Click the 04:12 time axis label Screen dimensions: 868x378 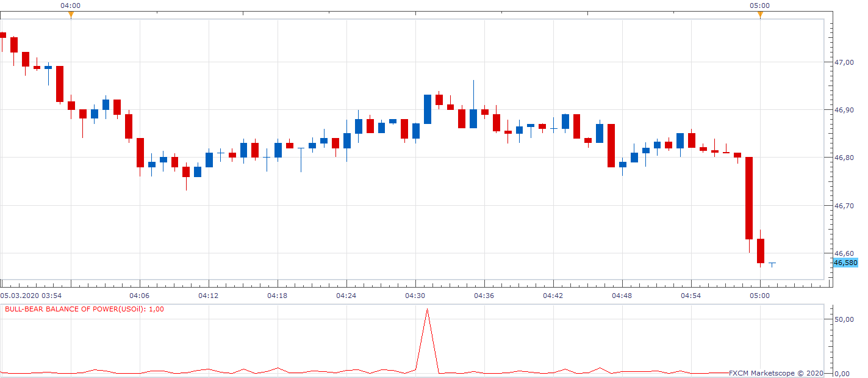pos(209,295)
